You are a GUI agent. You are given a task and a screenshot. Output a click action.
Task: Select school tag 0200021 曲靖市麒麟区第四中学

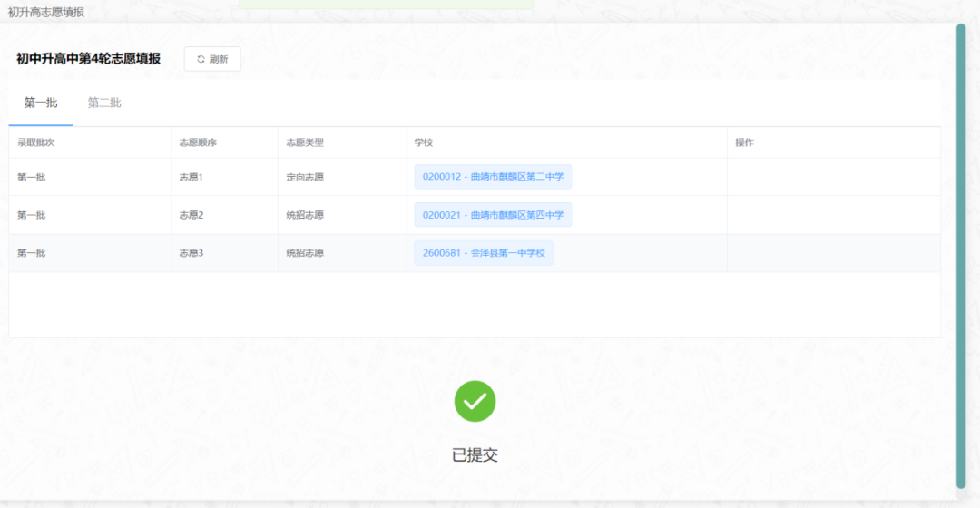coord(493,215)
